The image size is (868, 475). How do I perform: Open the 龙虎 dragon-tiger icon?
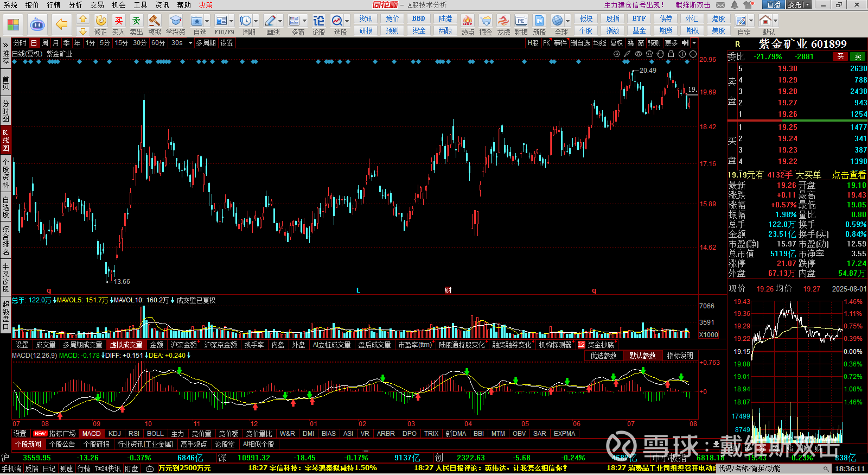coord(503,21)
